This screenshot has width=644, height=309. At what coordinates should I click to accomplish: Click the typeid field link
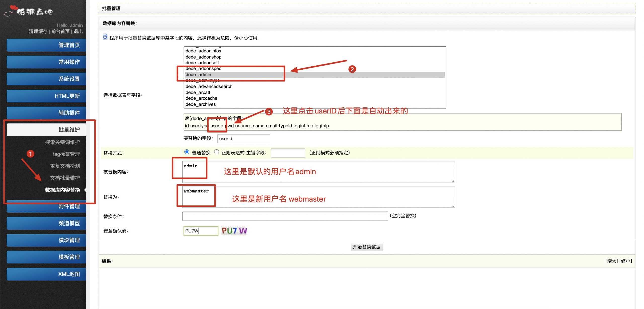coord(286,126)
